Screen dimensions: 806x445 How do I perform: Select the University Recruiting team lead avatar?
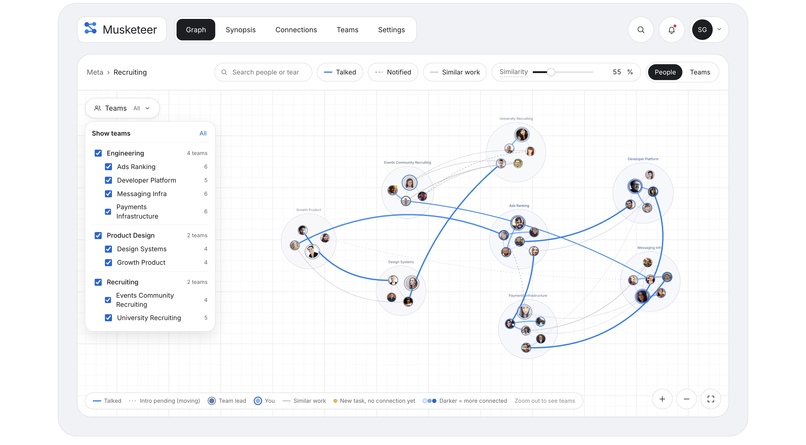(x=522, y=135)
